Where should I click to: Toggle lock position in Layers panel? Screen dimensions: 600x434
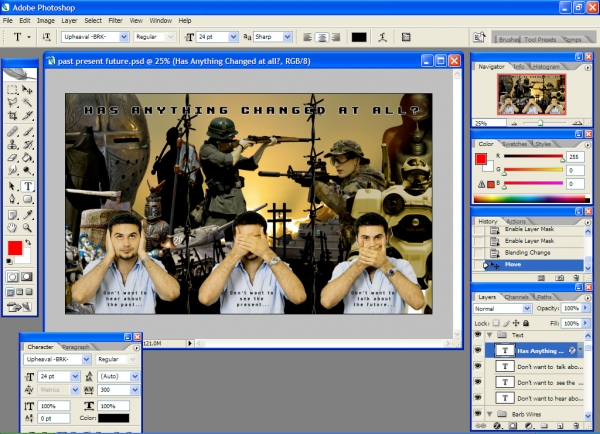(x=516, y=323)
